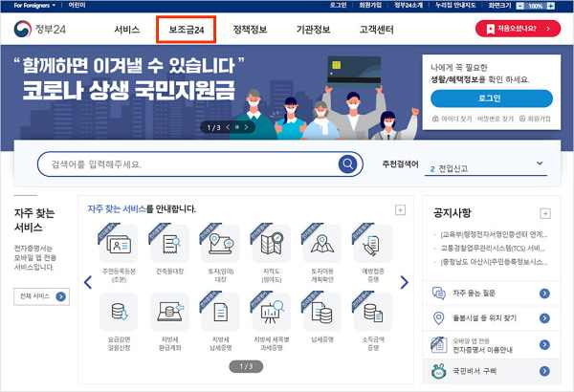Open the 고객센터 menu
Image resolution: width=574 pixels, height=392 pixels.
pos(376,30)
